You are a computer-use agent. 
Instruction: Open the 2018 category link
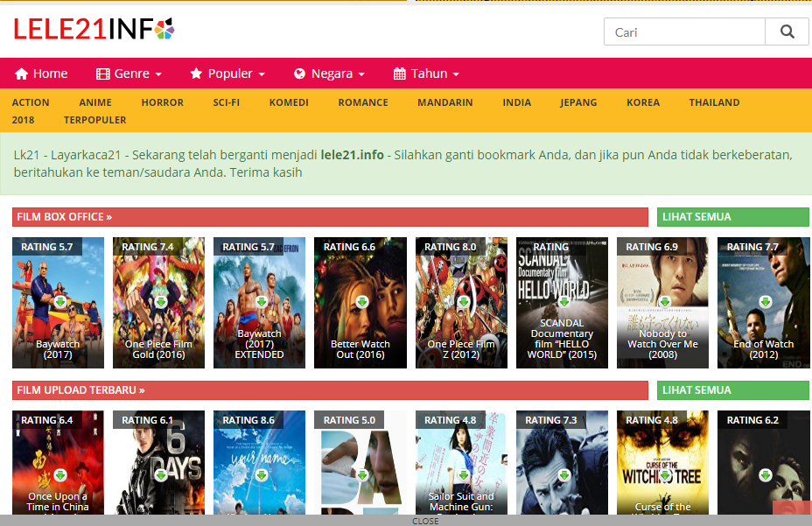pos(23,120)
